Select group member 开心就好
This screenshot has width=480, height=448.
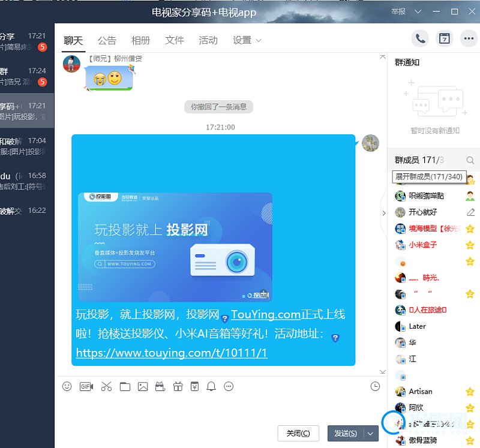click(x=423, y=212)
